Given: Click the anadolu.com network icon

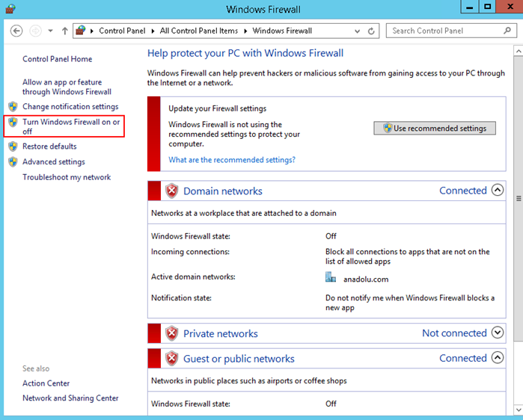Looking at the screenshot, I should [x=331, y=277].
